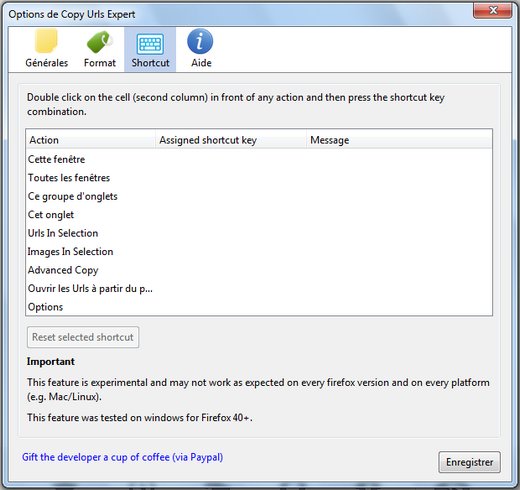
Task: Open the Gift the developer coffee link
Action: (x=122, y=457)
